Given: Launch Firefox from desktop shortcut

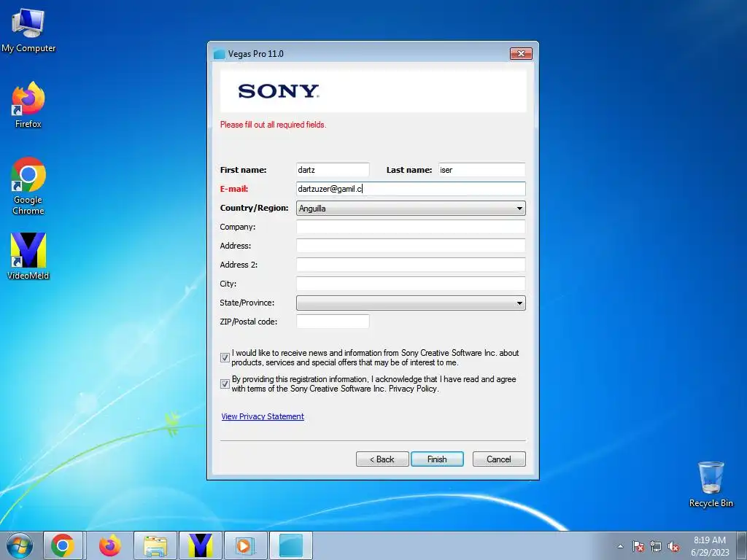Looking at the screenshot, I should click(x=28, y=105).
